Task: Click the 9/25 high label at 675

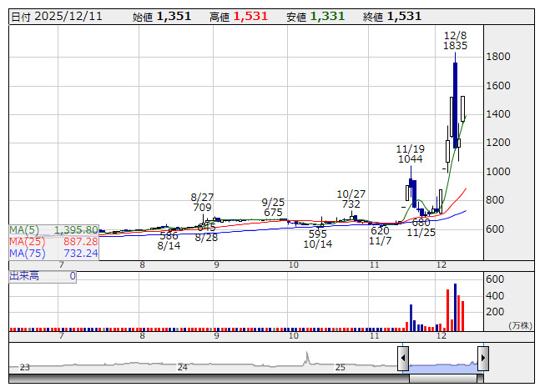Action: click(273, 207)
